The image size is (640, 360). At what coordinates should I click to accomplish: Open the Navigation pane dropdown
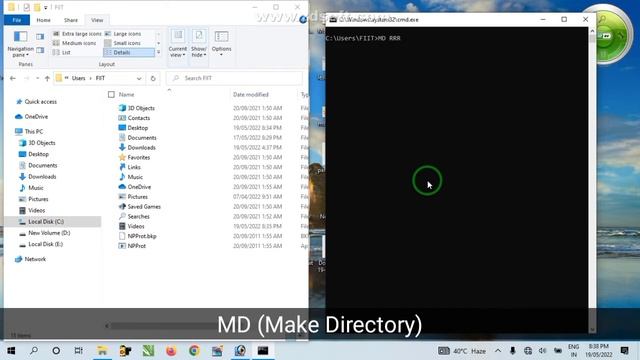tap(20, 44)
